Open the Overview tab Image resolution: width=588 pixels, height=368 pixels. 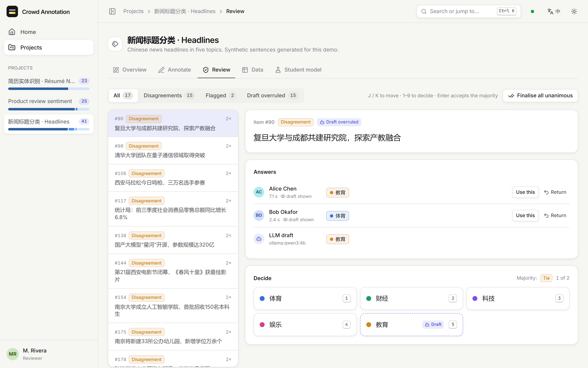[130, 70]
